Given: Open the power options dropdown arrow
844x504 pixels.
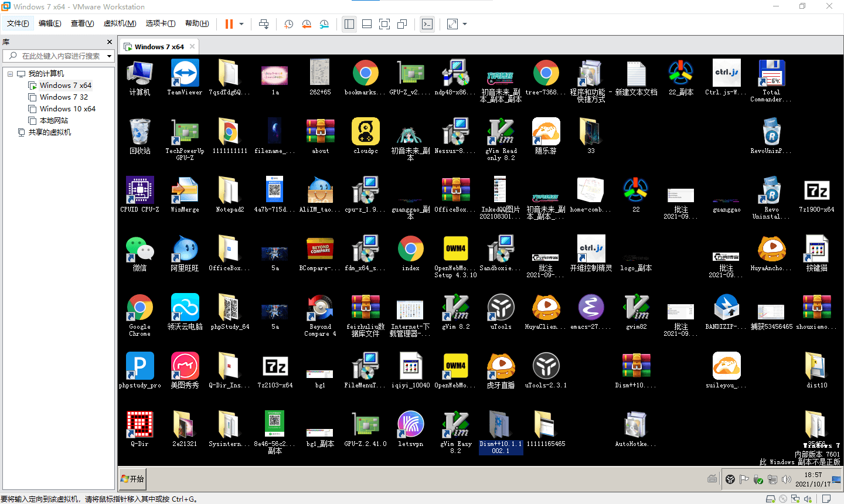Looking at the screenshot, I should click(241, 24).
